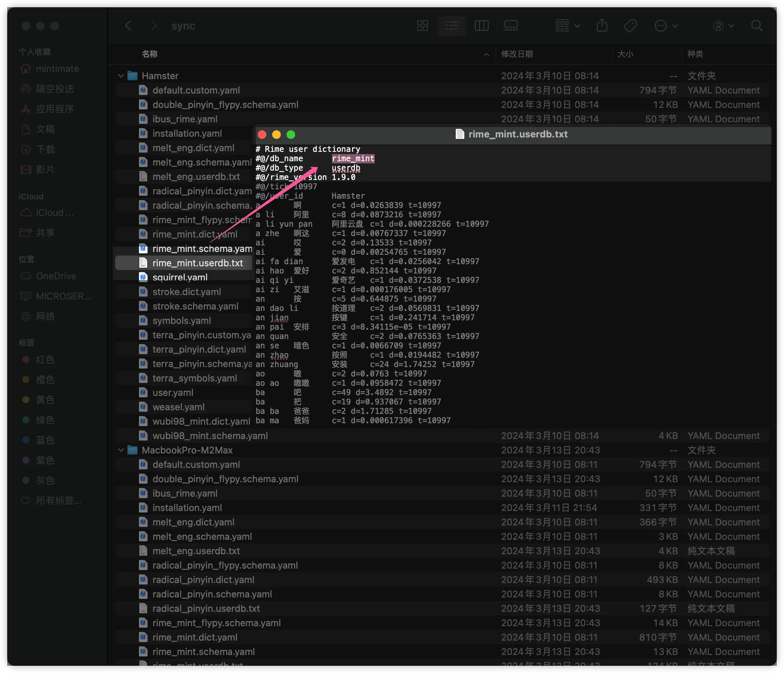Open 下载 in the sidebar
The width and height of the screenshot is (784, 673).
pyautogui.click(x=45, y=149)
